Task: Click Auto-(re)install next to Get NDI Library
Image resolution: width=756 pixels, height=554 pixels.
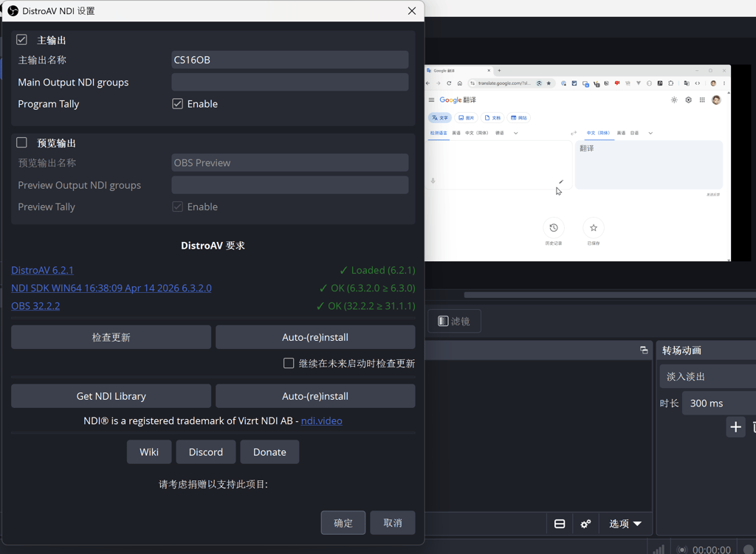Action: pos(315,396)
